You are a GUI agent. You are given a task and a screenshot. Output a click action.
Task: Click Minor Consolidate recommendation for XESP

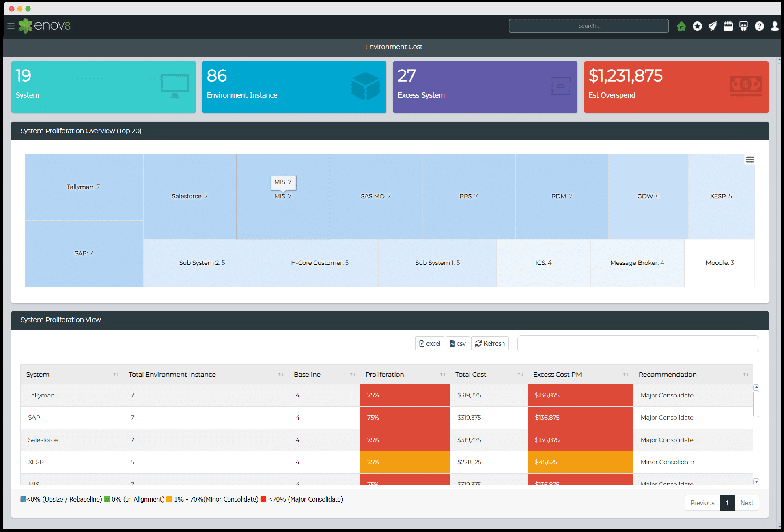(x=693, y=462)
